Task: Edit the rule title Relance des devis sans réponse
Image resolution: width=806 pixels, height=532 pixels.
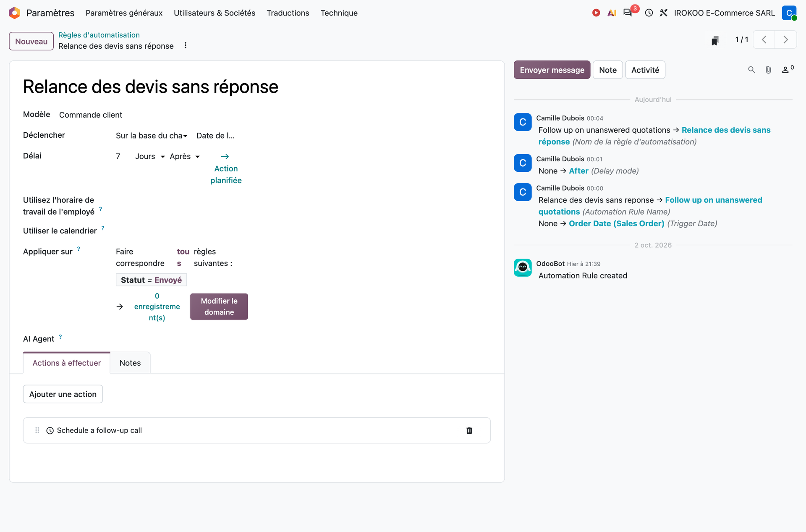Action: [x=151, y=87]
